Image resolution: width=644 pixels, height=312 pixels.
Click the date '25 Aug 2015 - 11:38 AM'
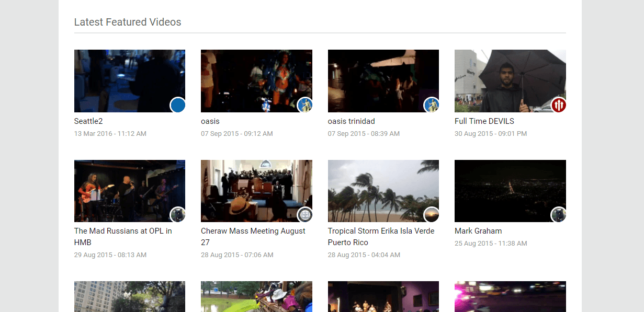491,244
